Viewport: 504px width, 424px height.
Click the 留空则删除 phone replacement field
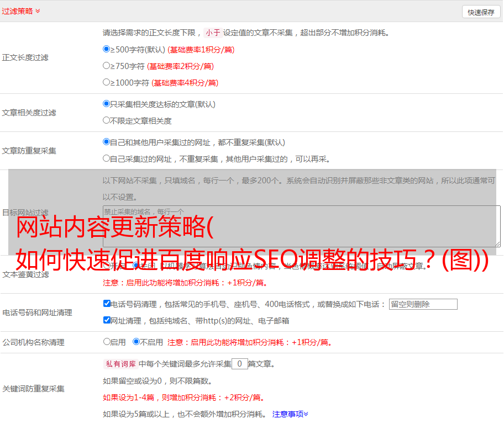click(x=423, y=304)
